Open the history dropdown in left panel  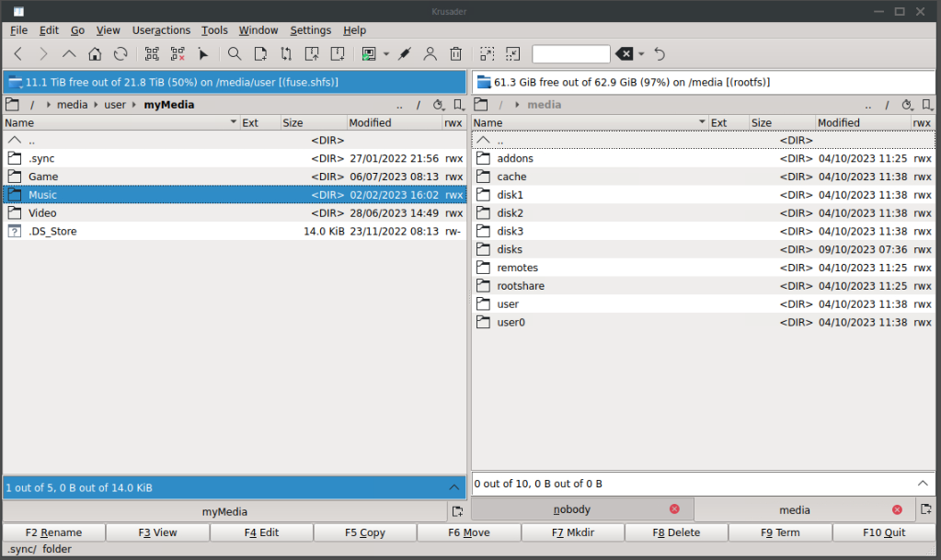click(439, 105)
